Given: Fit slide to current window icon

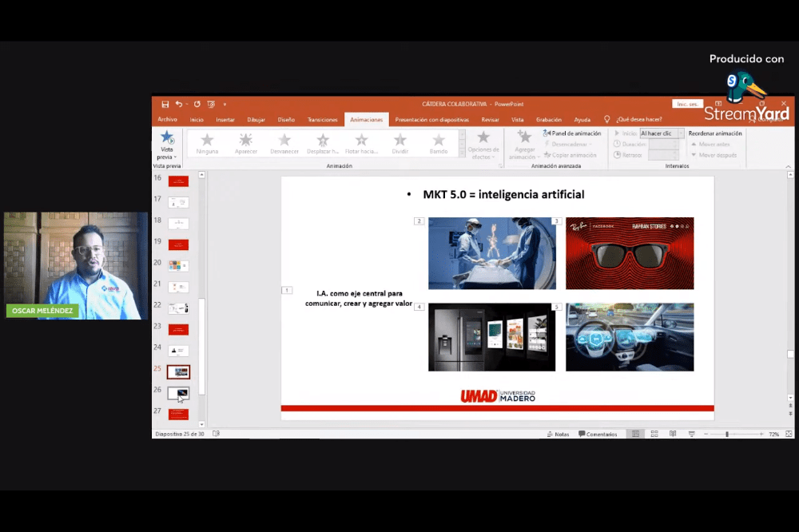Looking at the screenshot, I should pyautogui.click(x=789, y=434).
